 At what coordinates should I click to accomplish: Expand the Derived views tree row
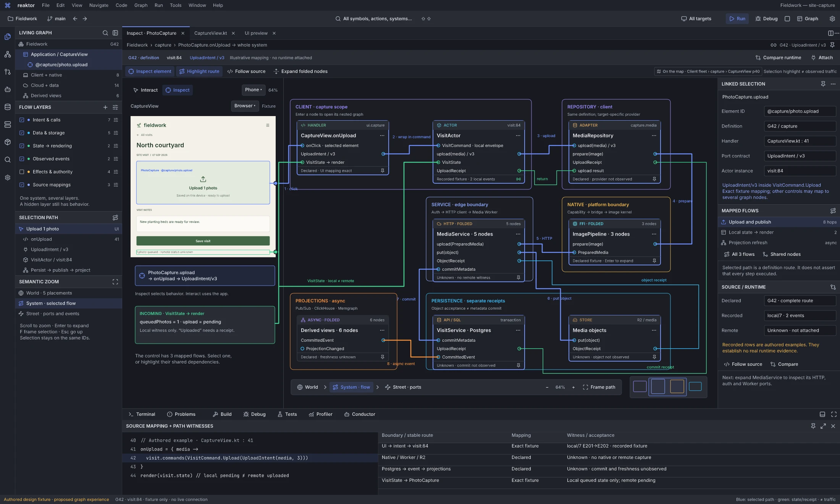pos(69,96)
